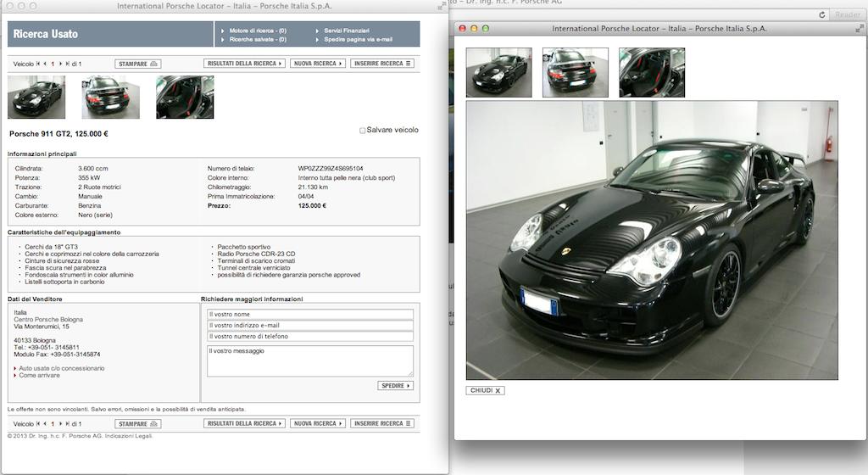Open front-view car thumbnail in listing window
This screenshot has height=475, width=868.
(36, 98)
